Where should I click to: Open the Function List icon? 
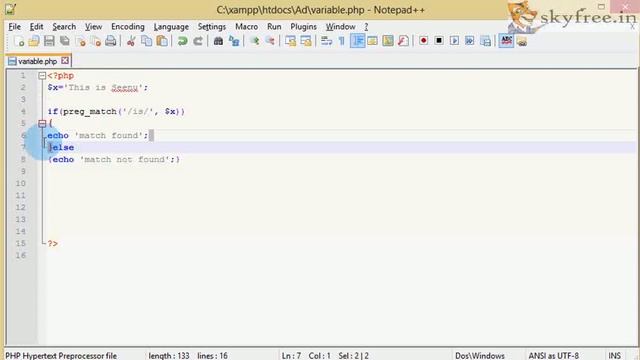coord(403,41)
